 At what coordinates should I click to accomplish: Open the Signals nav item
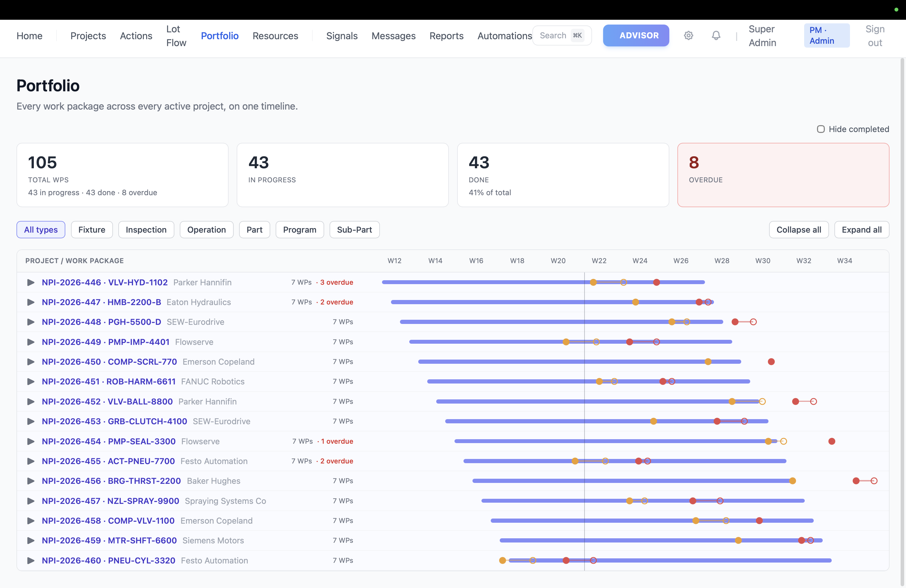342,36
